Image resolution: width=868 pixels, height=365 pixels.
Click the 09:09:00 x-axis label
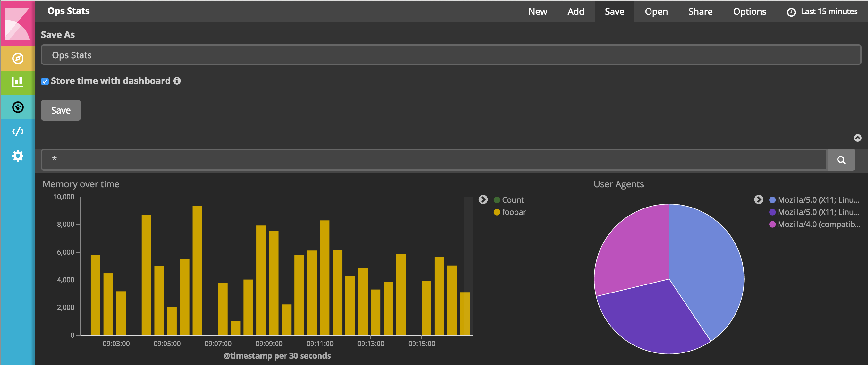point(269,344)
